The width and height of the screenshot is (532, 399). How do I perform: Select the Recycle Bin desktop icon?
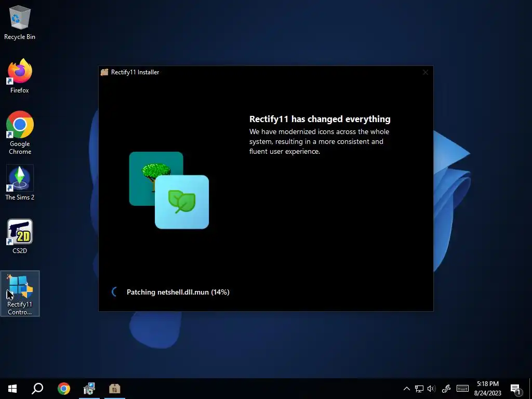click(20, 23)
